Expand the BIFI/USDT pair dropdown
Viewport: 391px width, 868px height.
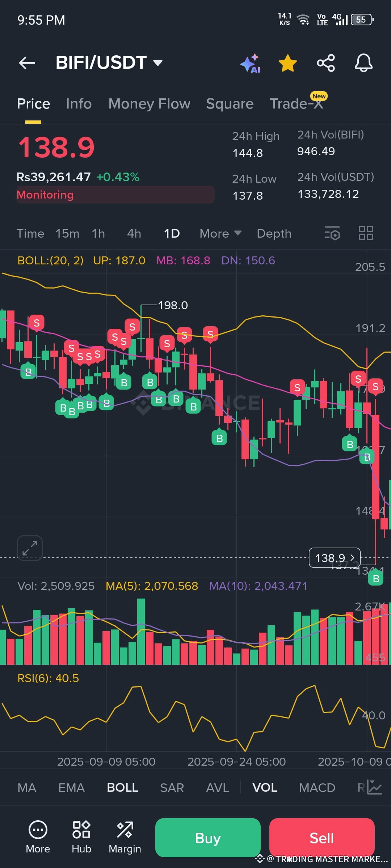tap(109, 63)
